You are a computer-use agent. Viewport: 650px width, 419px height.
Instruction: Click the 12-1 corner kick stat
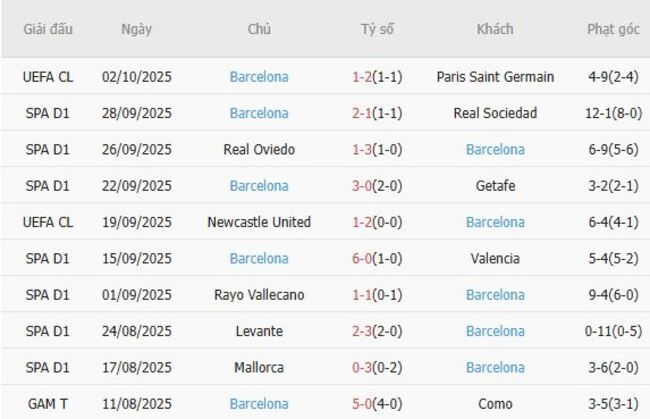[601, 113]
